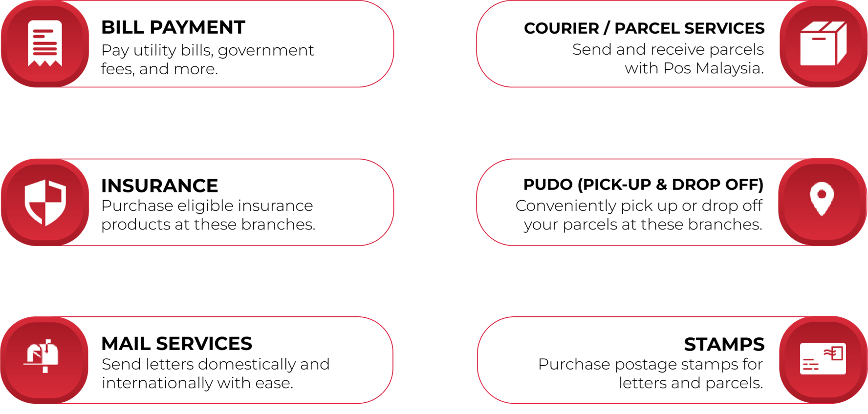Click the mailbox icon

click(x=43, y=356)
